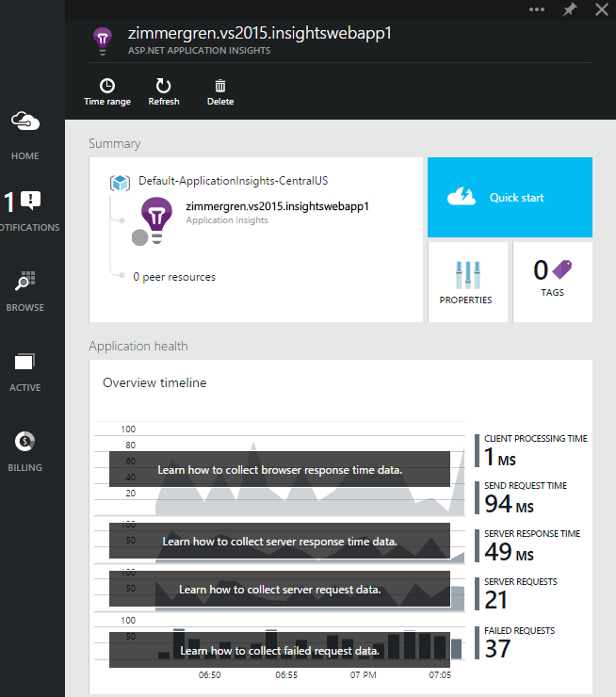
Task: Click Learn how to collect server request data
Action: pos(280,590)
